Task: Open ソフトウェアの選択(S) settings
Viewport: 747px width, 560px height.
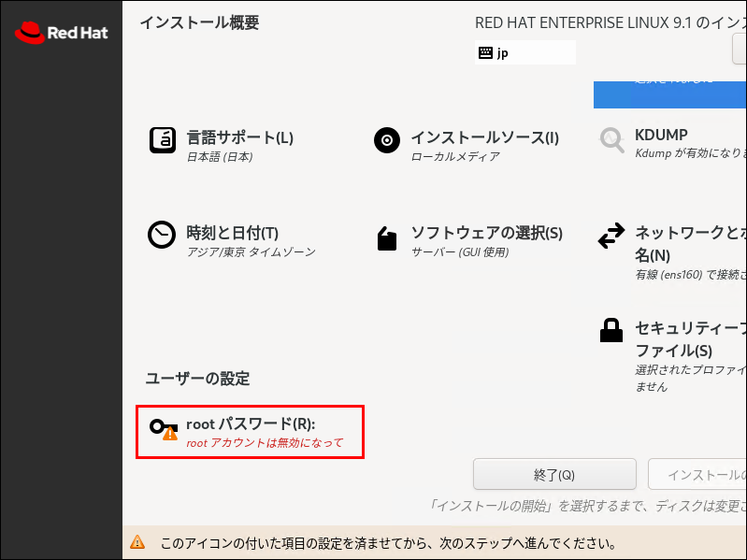Action: [487, 233]
